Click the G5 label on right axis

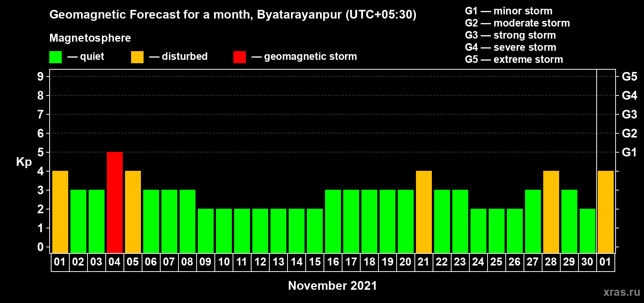[x=630, y=77]
